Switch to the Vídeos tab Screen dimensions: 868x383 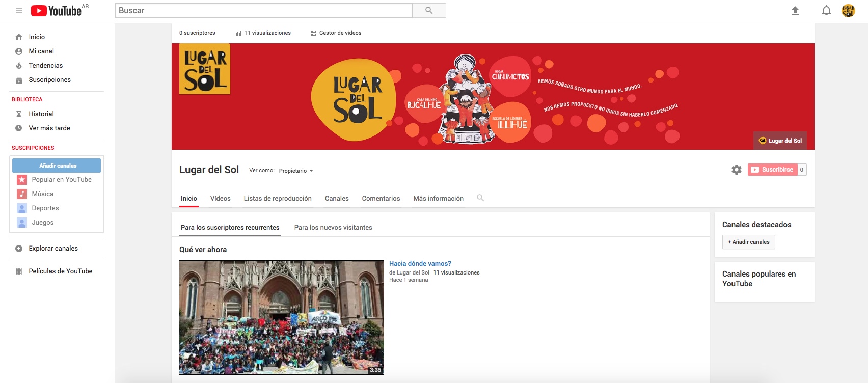[x=221, y=199]
